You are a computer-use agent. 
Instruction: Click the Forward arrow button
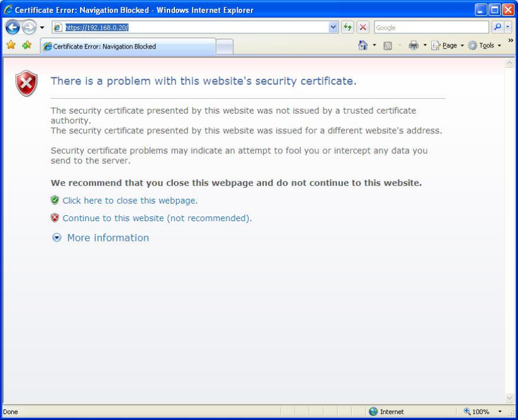point(29,27)
